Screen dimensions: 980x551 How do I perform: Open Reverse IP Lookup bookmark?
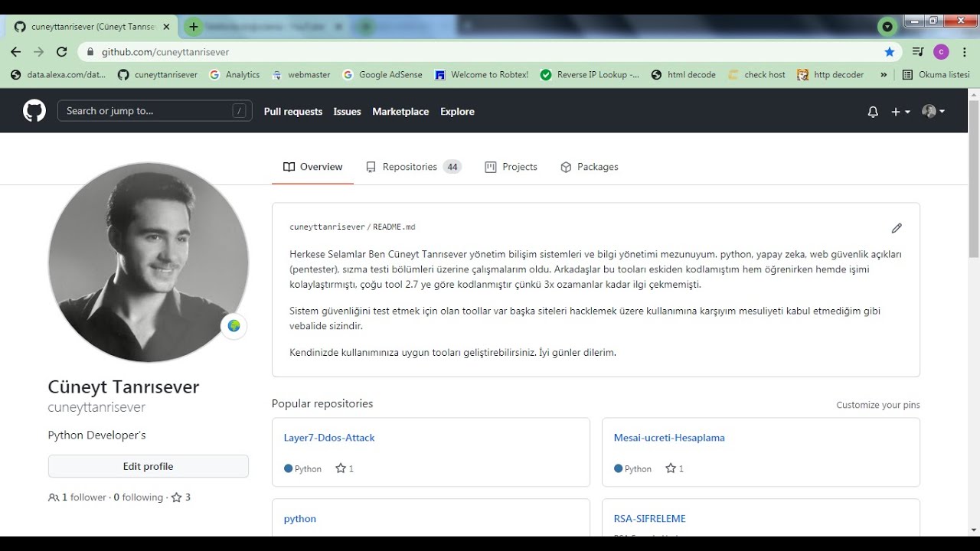pos(590,75)
